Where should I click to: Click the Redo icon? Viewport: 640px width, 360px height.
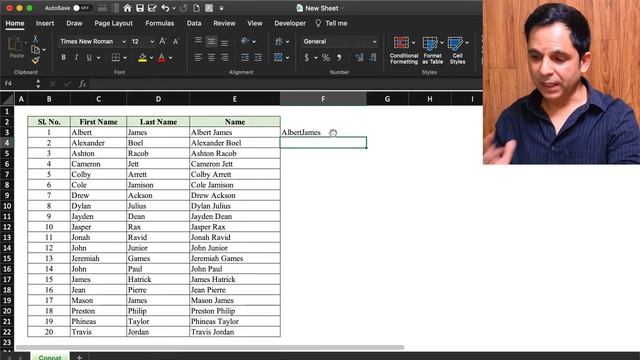click(184, 8)
